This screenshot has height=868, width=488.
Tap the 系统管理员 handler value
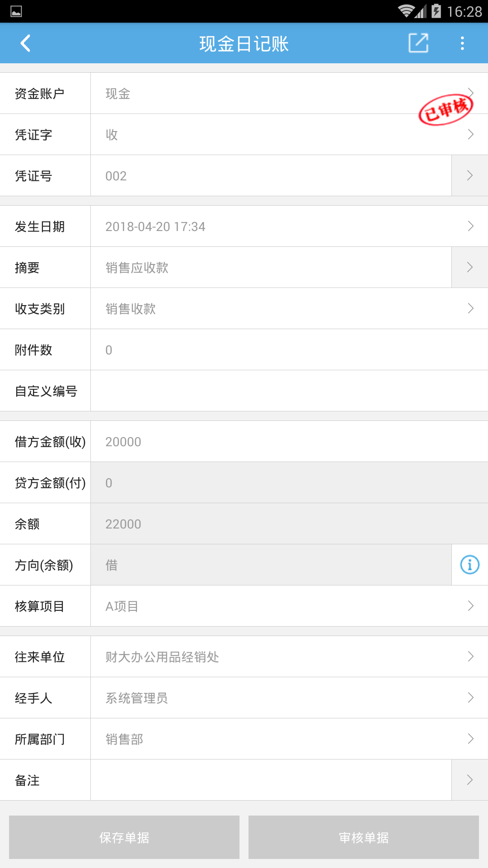coord(136,698)
